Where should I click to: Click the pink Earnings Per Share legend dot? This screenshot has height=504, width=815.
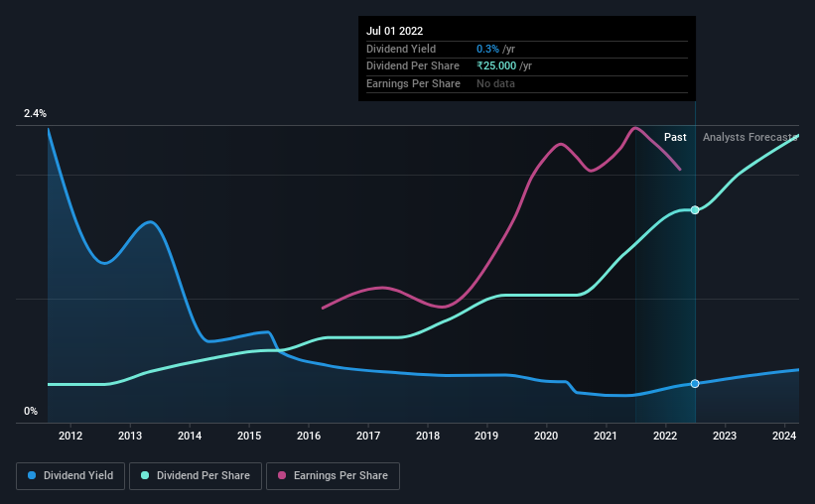point(282,475)
